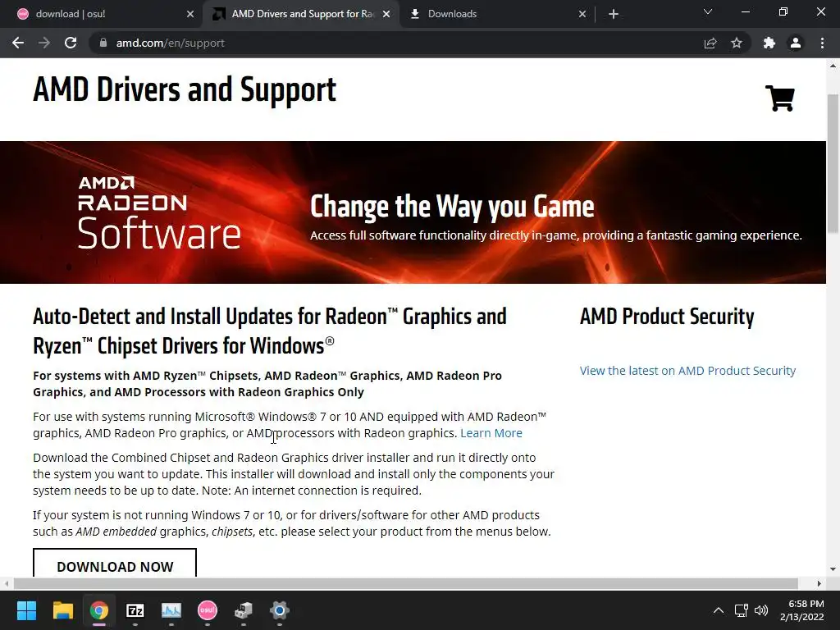Click the scroll up arrow
Screen dimensions: 840x630
(x=833, y=66)
